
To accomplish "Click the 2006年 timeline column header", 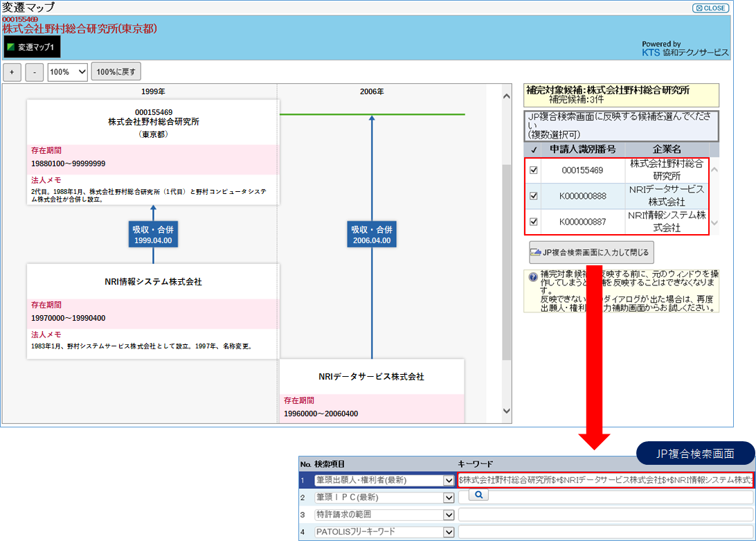I will click(372, 91).
